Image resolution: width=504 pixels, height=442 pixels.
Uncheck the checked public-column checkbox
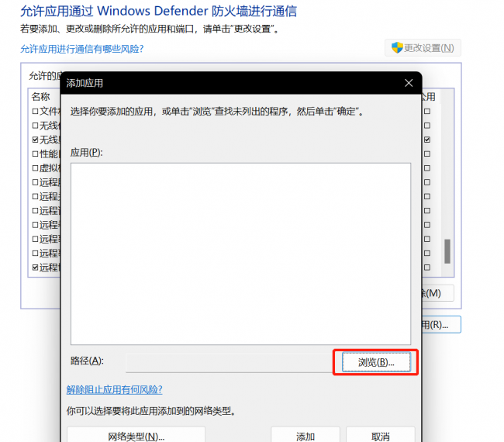427,140
